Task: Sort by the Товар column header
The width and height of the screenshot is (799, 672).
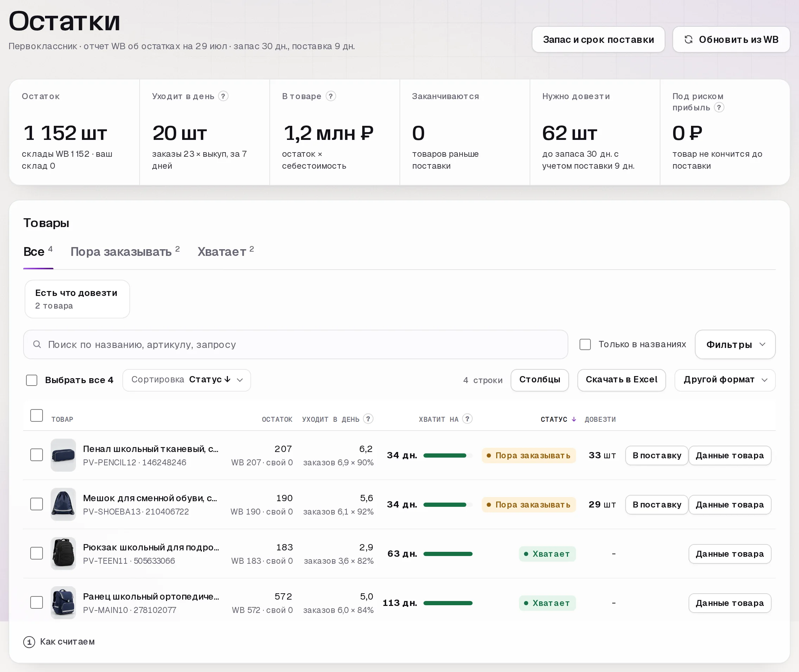Action: (62, 419)
